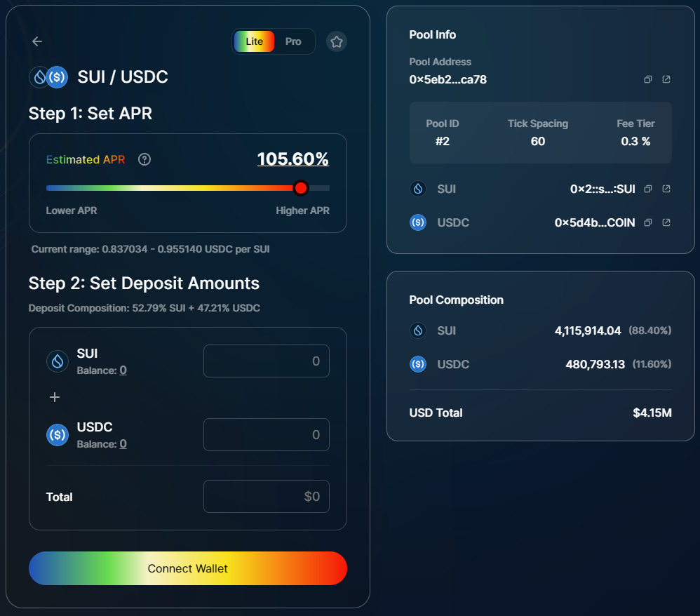Viewport: 700px width, 616px height.
Task: Click the SUI address text 0x2::s...:SUI
Action: click(603, 189)
